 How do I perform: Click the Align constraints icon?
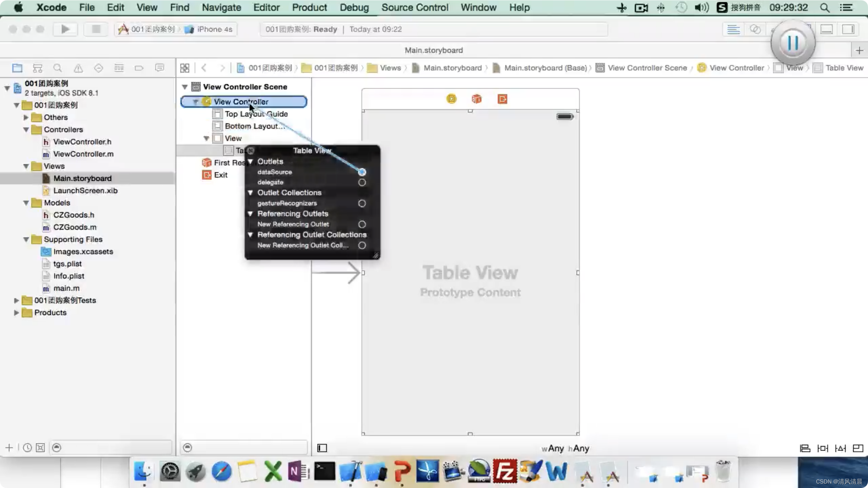click(x=805, y=448)
